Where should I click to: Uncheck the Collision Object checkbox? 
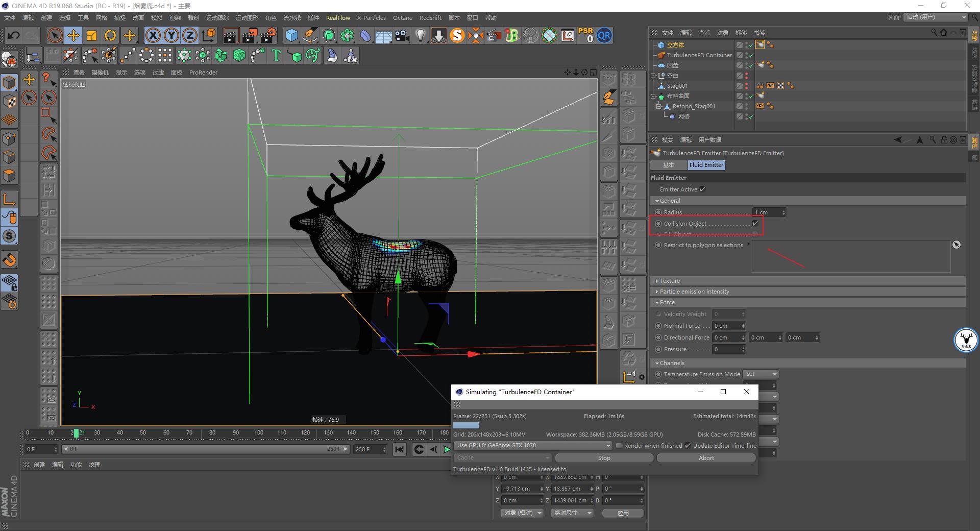[755, 223]
